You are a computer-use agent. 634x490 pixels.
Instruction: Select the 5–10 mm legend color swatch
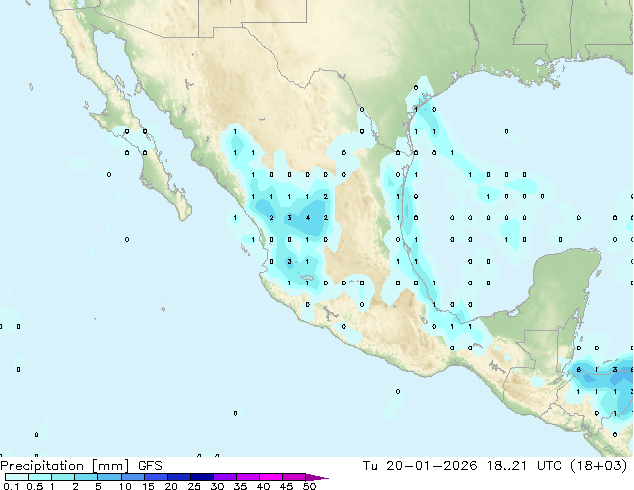109,477
